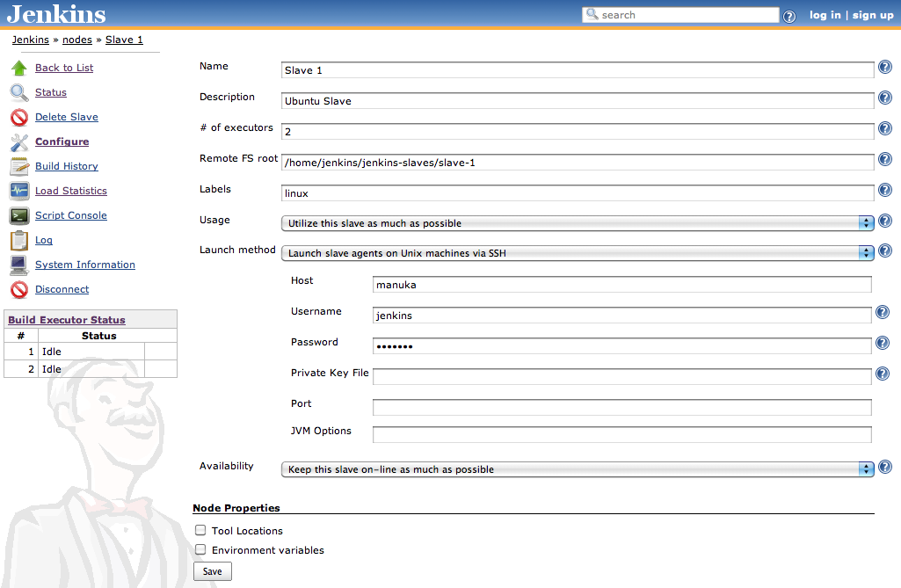The image size is (901, 588).
Task: Click the Private Key File input field
Action: pyautogui.click(x=622, y=376)
